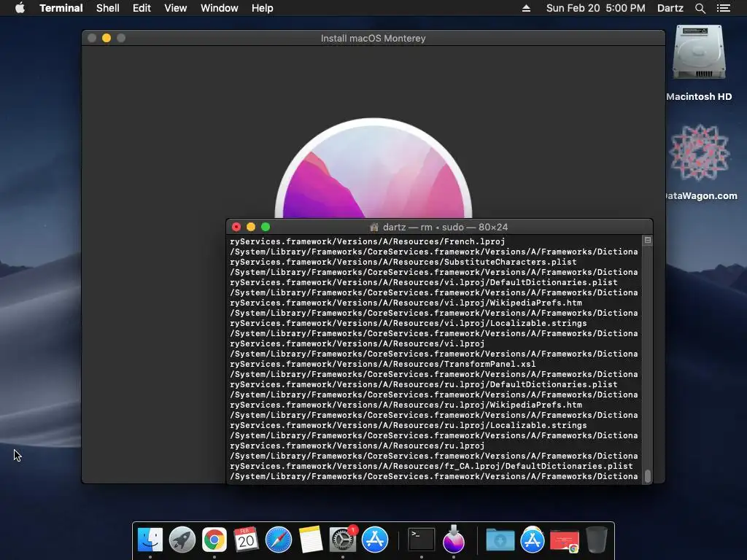Image resolution: width=747 pixels, height=560 pixels.
Task: Click line ending ru.lproj/Localizable.strings
Action: tap(409, 426)
